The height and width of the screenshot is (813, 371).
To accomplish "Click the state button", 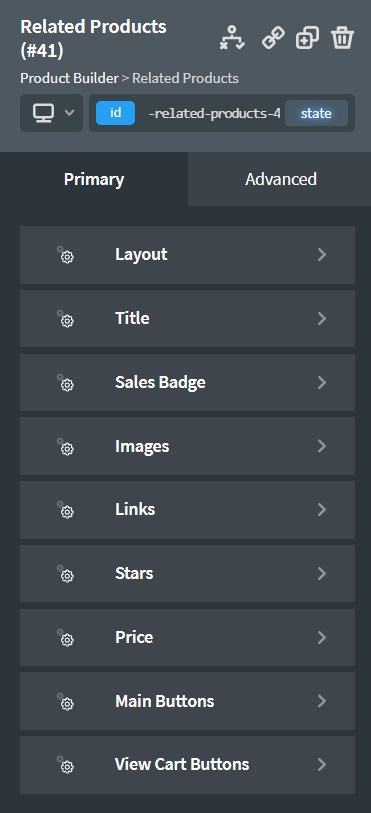I will point(316,114).
